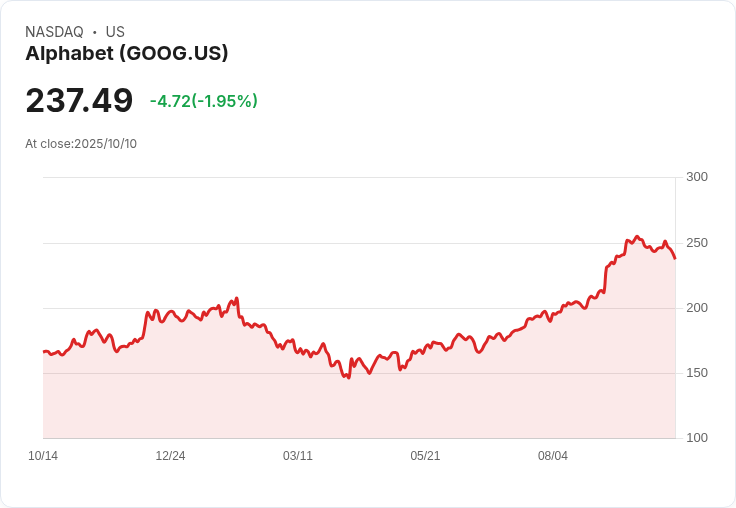The width and height of the screenshot is (736, 508).
Task: Click the Alphabet (GOOG.US) stock title
Action: coord(127,53)
